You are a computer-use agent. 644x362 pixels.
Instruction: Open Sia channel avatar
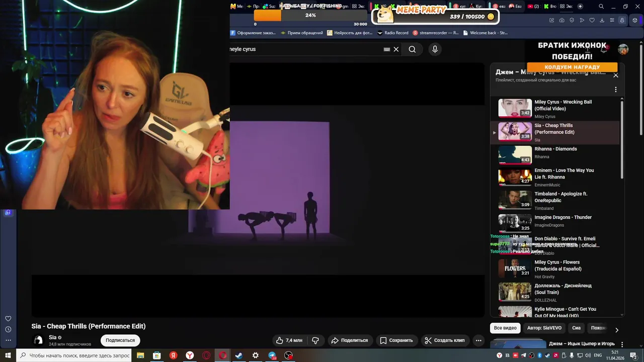pyautogui.click(x=38, y=340)
